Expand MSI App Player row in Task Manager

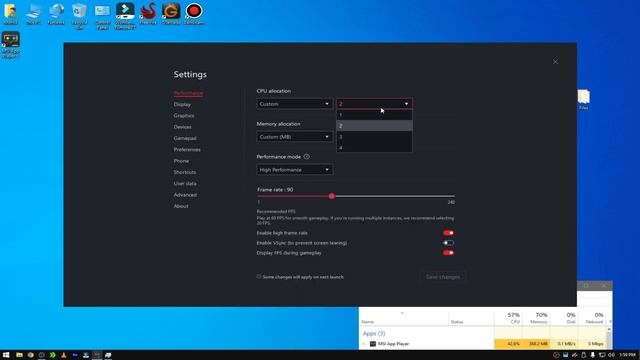point(364,344)
